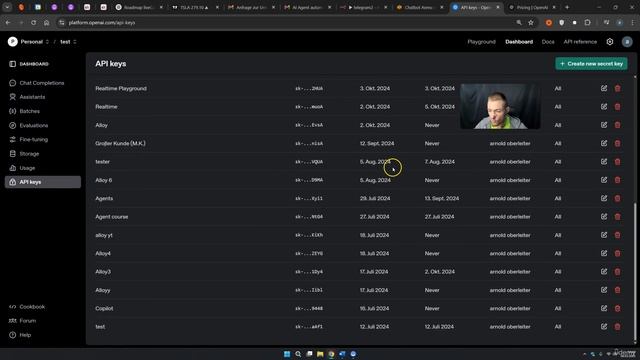
Task: Select the "13. Sept. 2024" last-used date
Action: point(442,198)
